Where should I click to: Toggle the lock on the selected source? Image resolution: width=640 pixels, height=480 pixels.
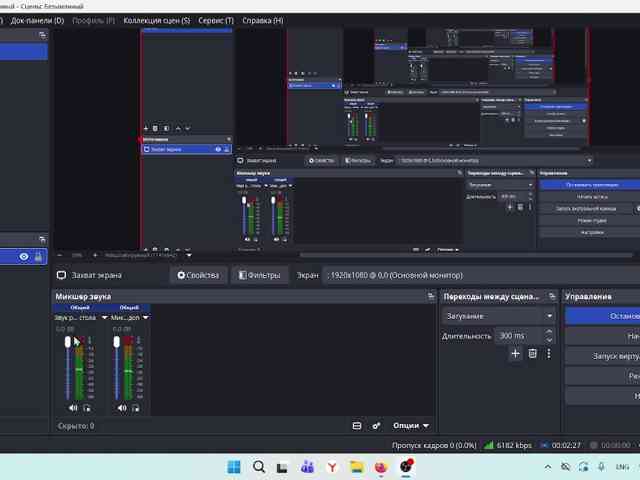point(38,257)
